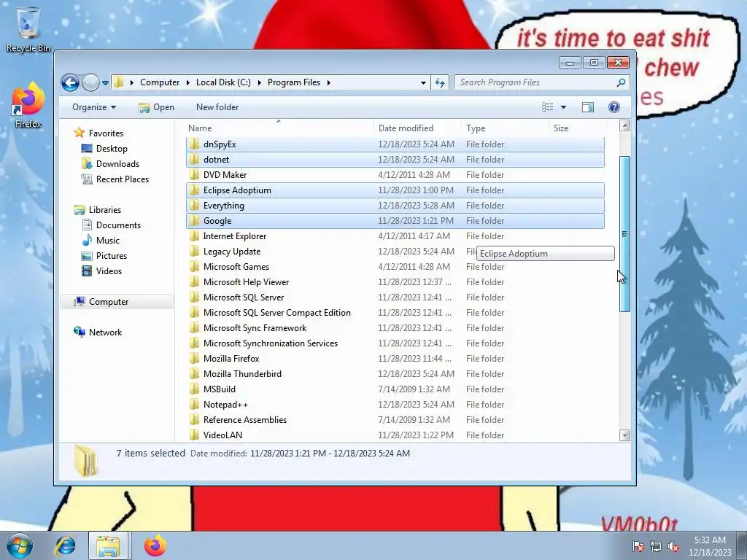Click Program Files breadcrumb
This screenshot has height=560, width=747.
(294, 82)
